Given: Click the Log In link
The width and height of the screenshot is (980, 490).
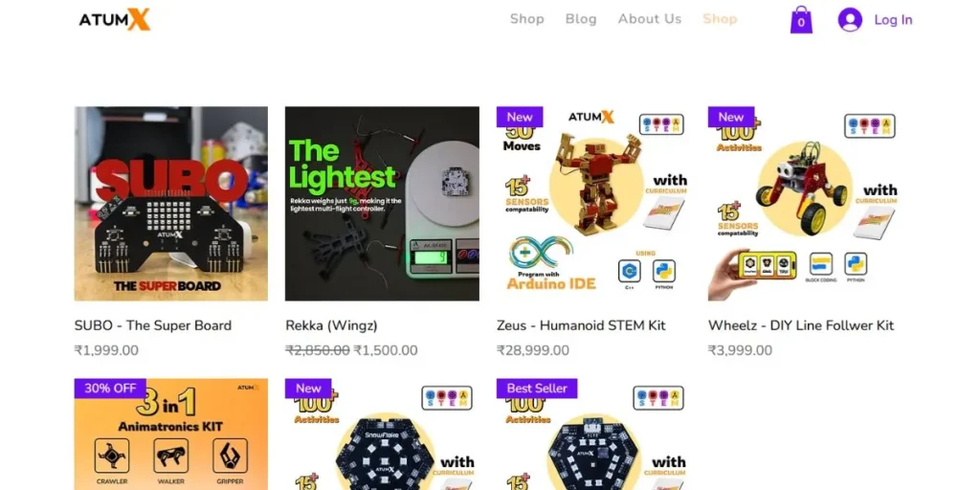Looking at the screenshot, I should 893,19.
